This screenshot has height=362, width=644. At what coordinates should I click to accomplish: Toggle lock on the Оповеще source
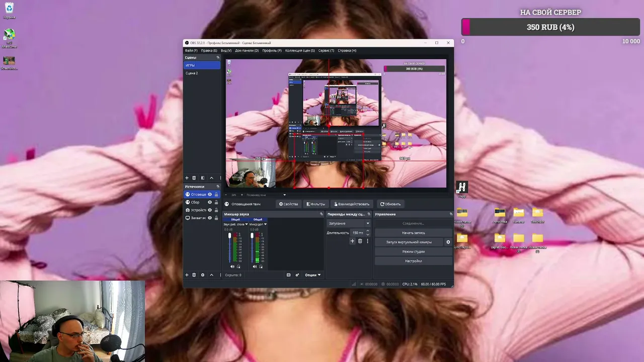(216, 195)
